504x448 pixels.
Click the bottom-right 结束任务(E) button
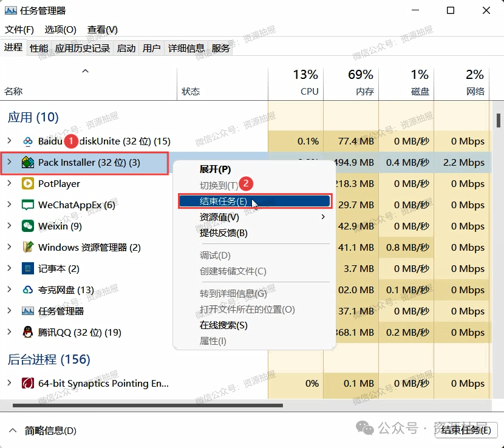[x=466, y=430]
